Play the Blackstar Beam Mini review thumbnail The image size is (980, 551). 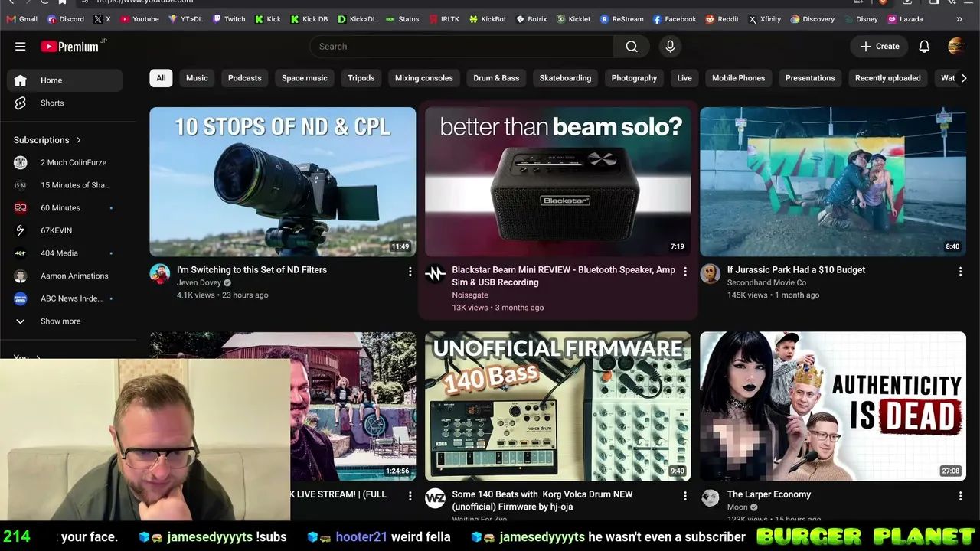tap(558, 181)
